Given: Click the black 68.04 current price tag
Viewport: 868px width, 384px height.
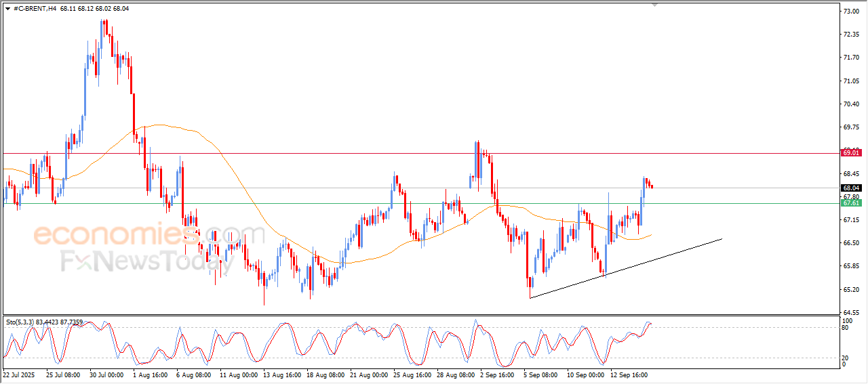Looking at the screenshot, I should point(851,188).
